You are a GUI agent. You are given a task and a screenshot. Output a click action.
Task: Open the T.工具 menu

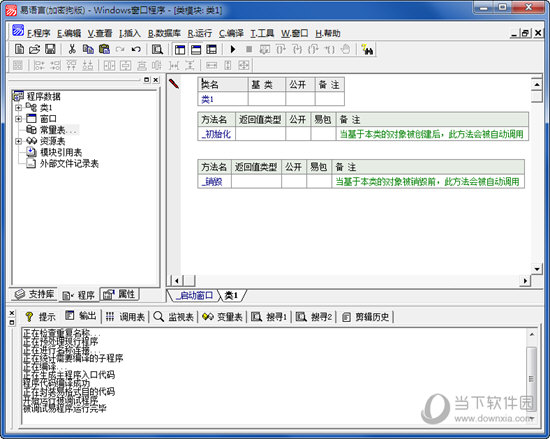(262, 33)
